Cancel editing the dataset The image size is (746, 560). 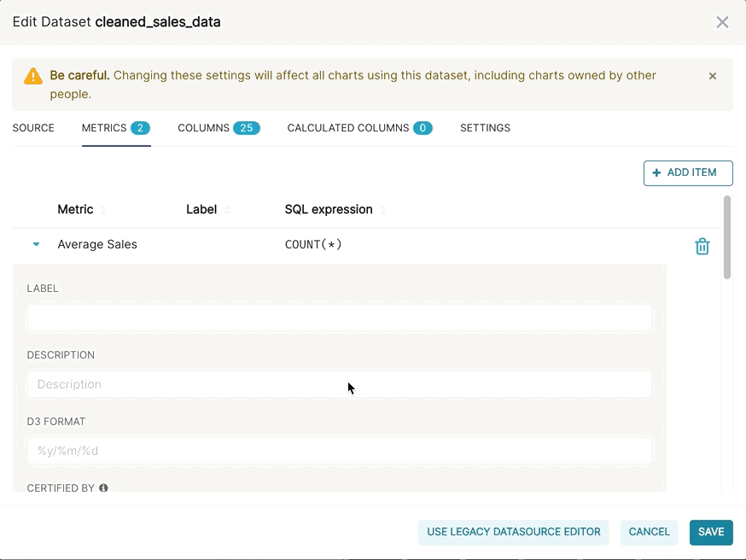tap(649, 532)
